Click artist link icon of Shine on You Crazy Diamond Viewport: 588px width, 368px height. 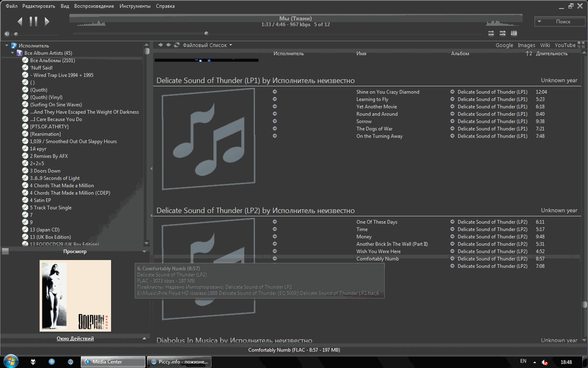click(x=275, y=92)
